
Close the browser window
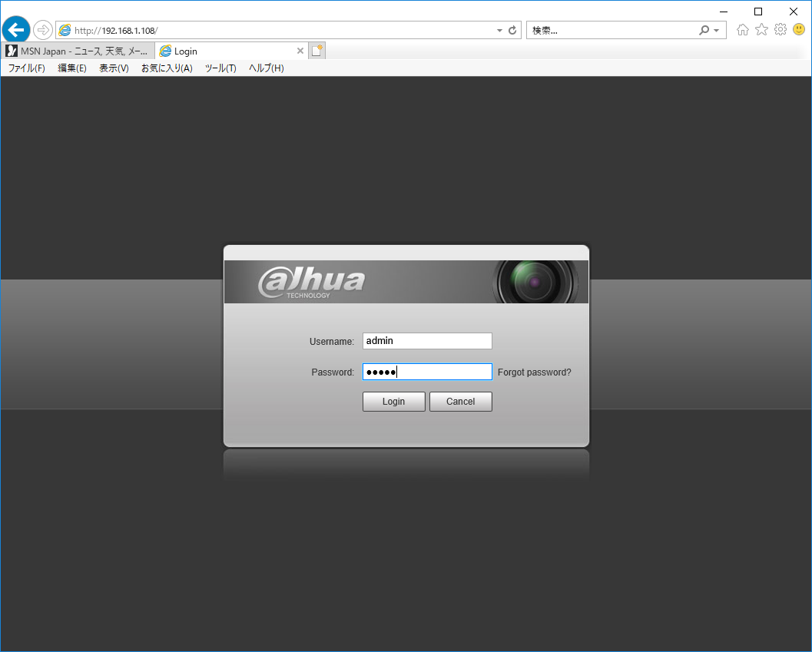pos(794,12)
